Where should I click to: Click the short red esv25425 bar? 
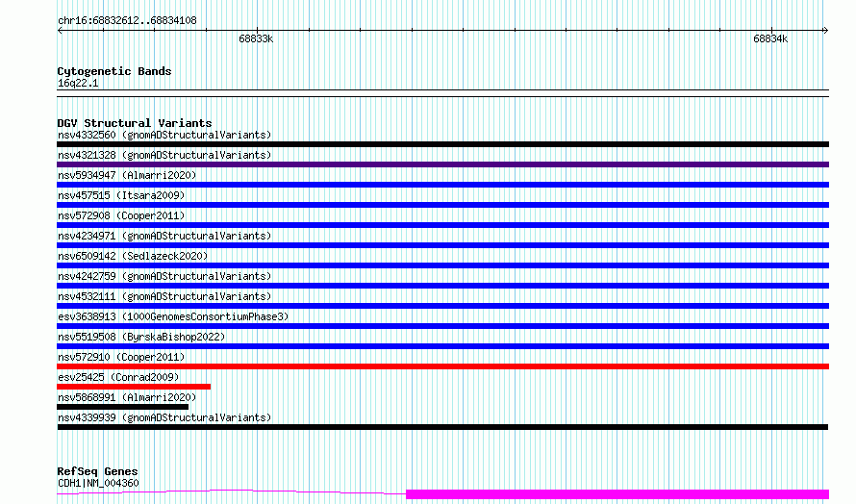click(x=134, y=387)
